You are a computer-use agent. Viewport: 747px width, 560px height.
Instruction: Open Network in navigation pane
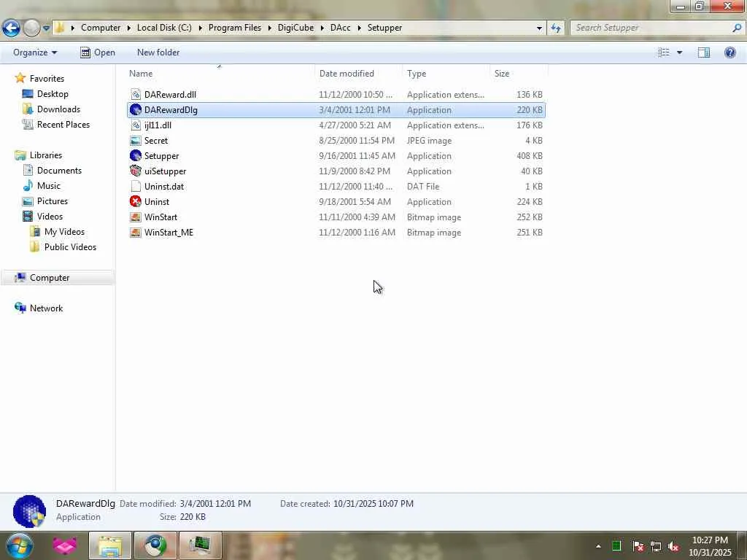[x=46, y=308]
